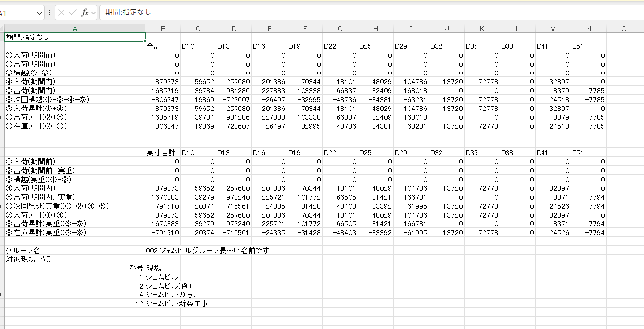Select column A header
The image size is (644, 329).
[x=75, y=29]
